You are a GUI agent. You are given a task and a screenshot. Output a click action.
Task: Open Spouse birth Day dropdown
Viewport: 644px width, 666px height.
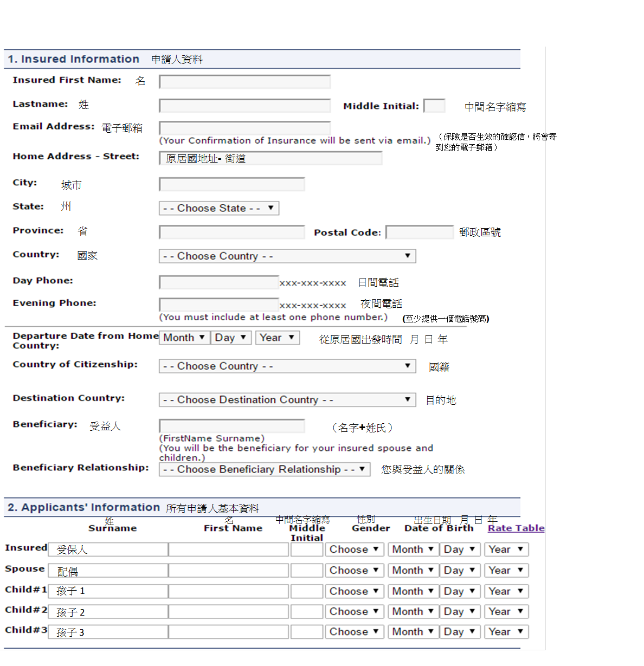[460, 571]
